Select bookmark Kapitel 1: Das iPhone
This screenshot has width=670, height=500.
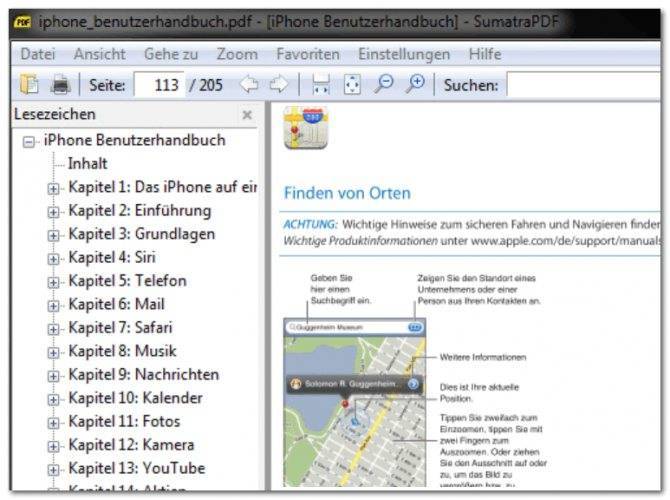click(162, 187)
